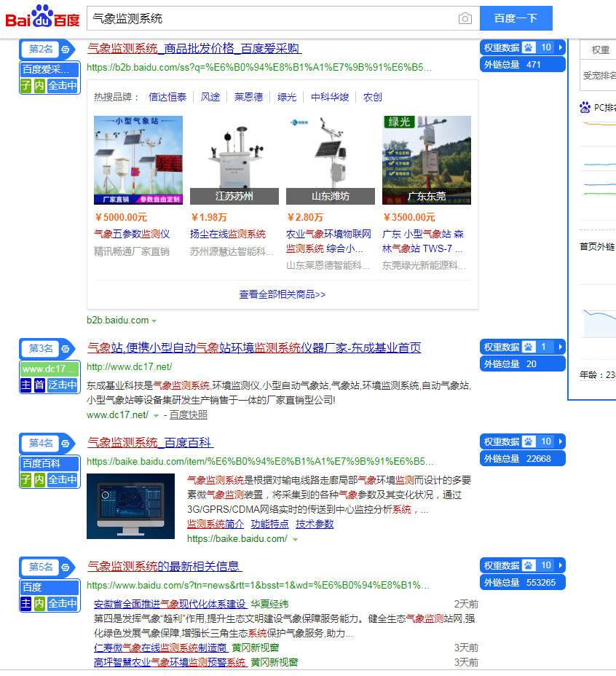Click the paw icon beside PC排名
Screen dimensions: 616x676
point(585,107)
